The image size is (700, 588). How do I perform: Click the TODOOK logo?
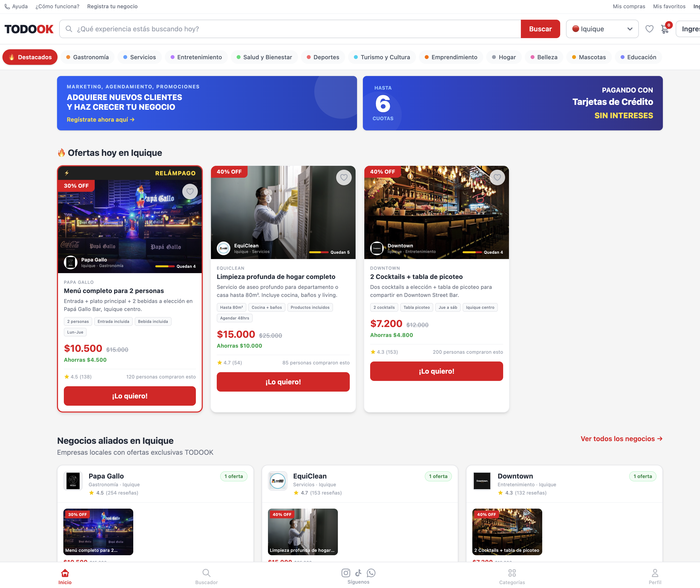pyautogui.click(x=29, y=29)
